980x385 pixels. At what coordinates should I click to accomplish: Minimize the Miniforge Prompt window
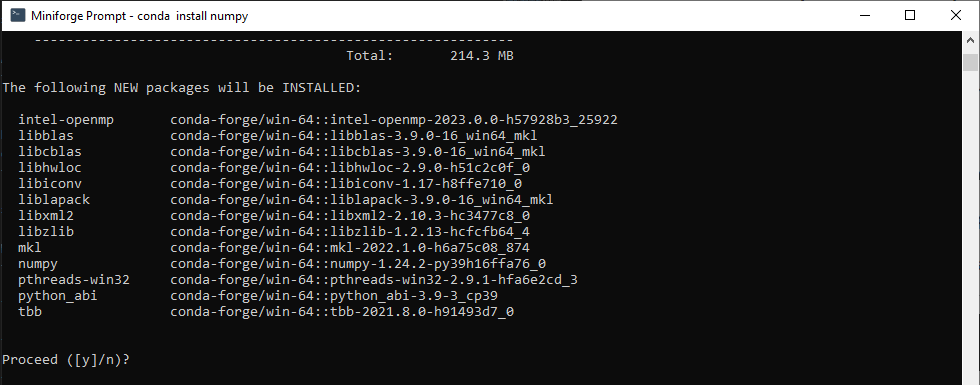coord(866,16)
